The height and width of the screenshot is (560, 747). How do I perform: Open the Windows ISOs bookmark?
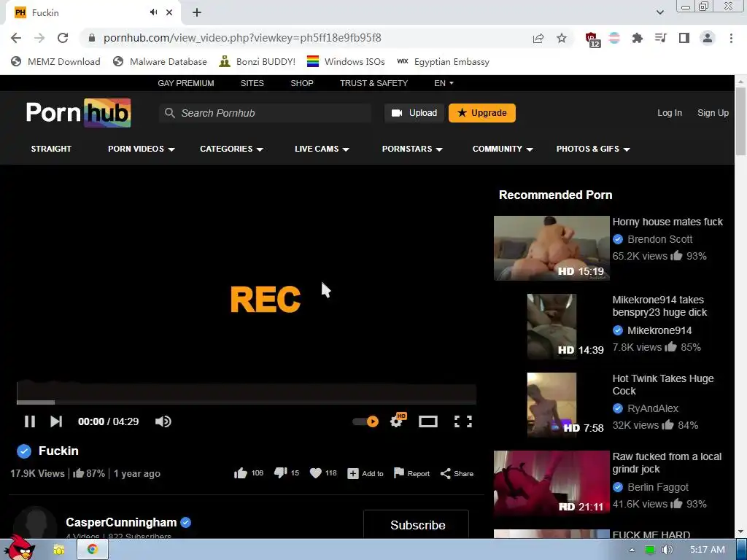point(346,61)
